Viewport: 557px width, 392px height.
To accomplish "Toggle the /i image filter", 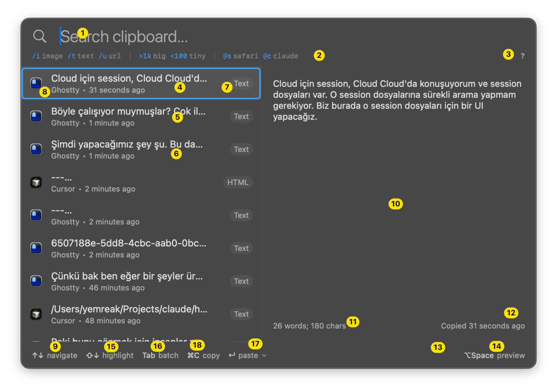I will (48, 56).
